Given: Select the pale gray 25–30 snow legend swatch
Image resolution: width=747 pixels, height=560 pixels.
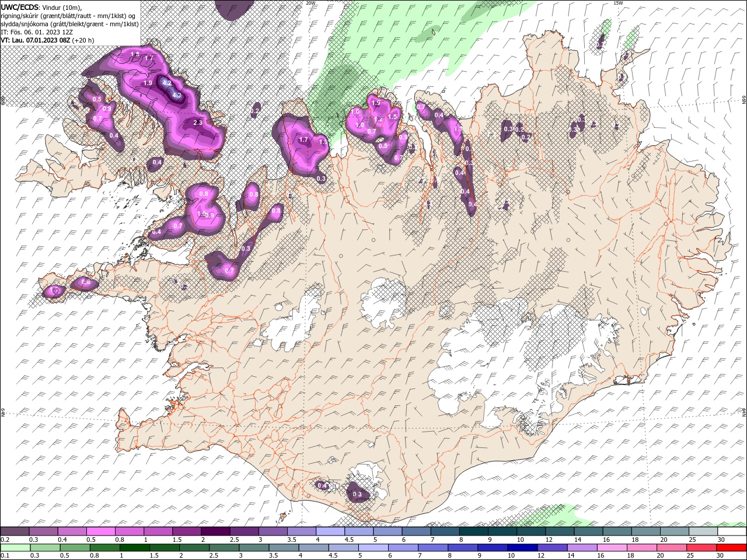Looking at the screenshot, I should coord(703,531).
